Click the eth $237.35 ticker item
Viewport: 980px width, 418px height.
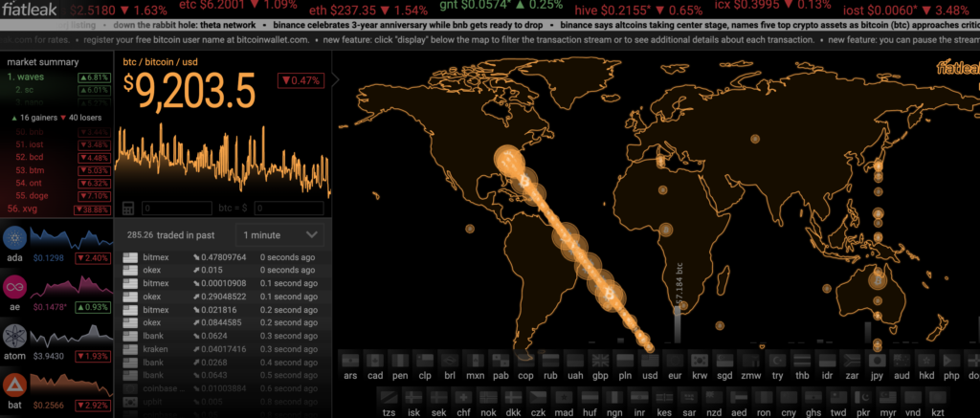(x=368, y=10)
